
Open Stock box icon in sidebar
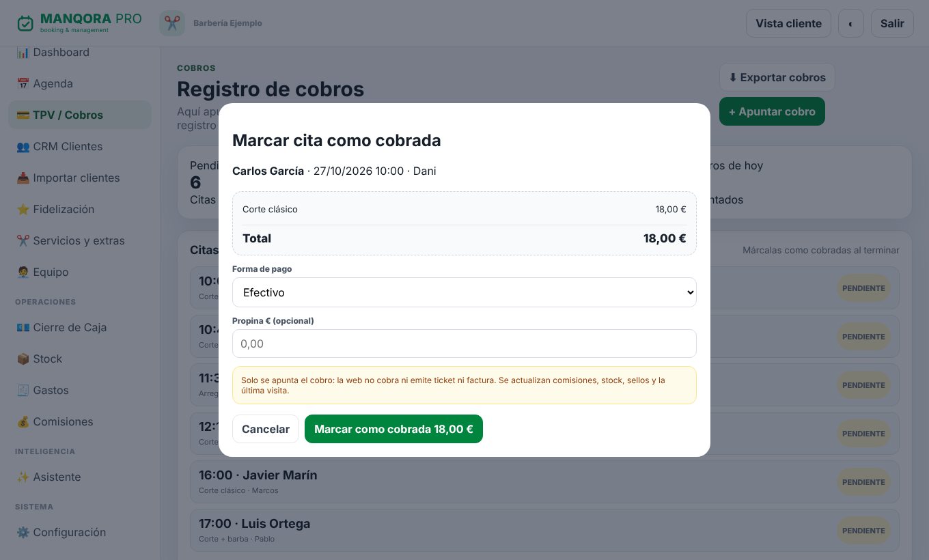point(23,359)
